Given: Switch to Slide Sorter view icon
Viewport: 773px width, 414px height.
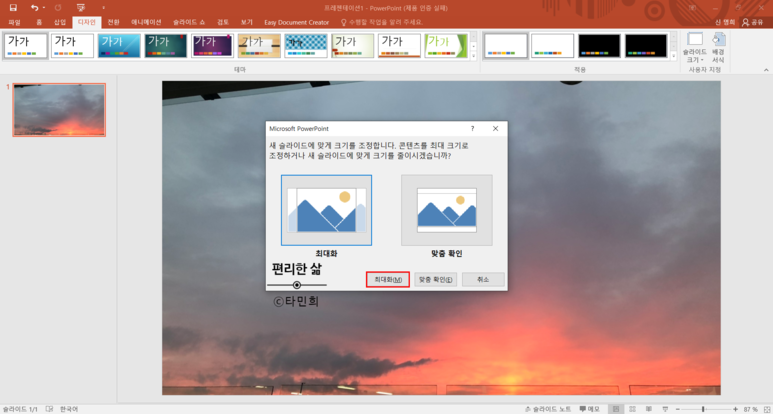Looking at the screenshot, I should [632, 409].
